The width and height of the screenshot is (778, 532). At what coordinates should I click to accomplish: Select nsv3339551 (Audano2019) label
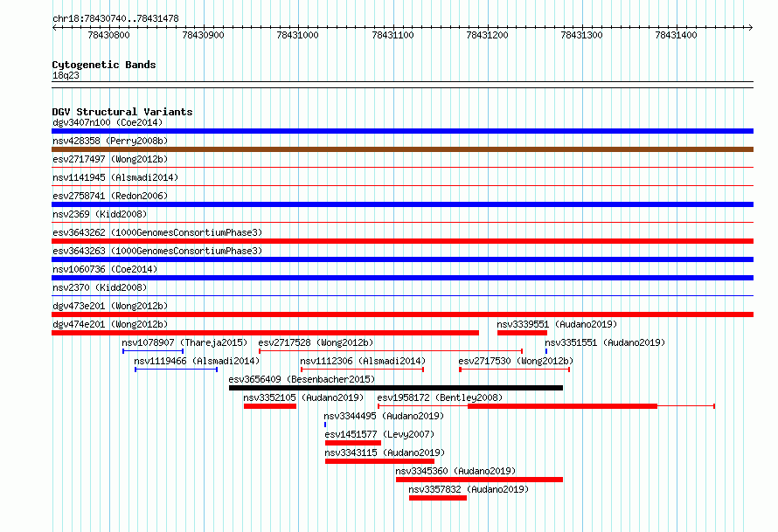pyautogui.click(x=557, y=324)
